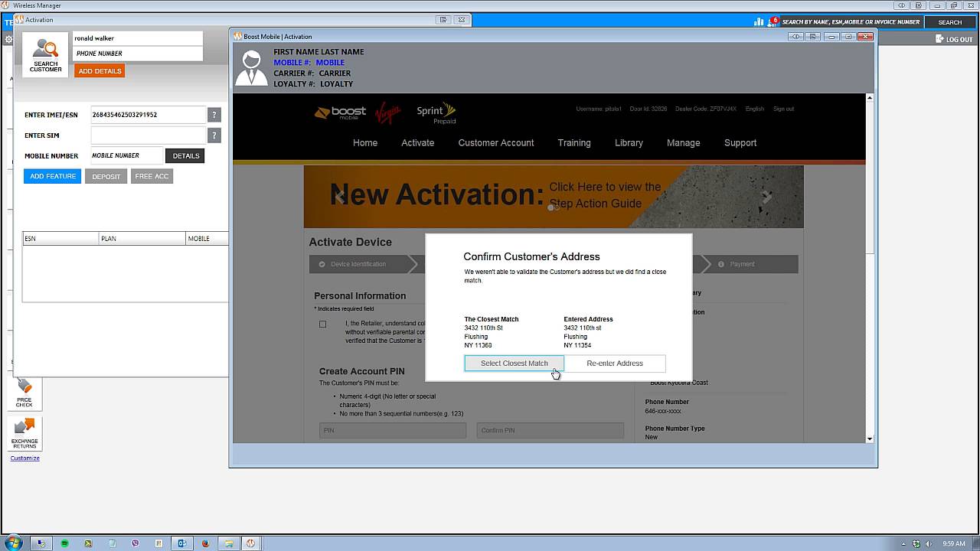
Task: Open the Windows Start menu
Action: pos(14,543)
